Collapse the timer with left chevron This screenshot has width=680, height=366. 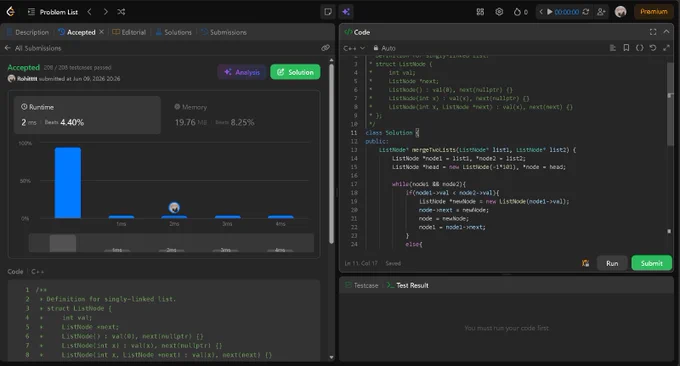coord(541,12)
